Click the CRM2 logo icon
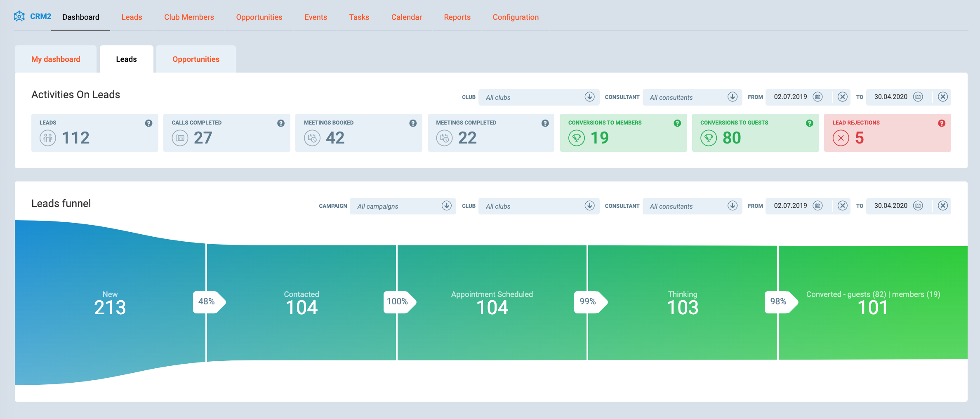Screen dimensions: 980x419 19,16
